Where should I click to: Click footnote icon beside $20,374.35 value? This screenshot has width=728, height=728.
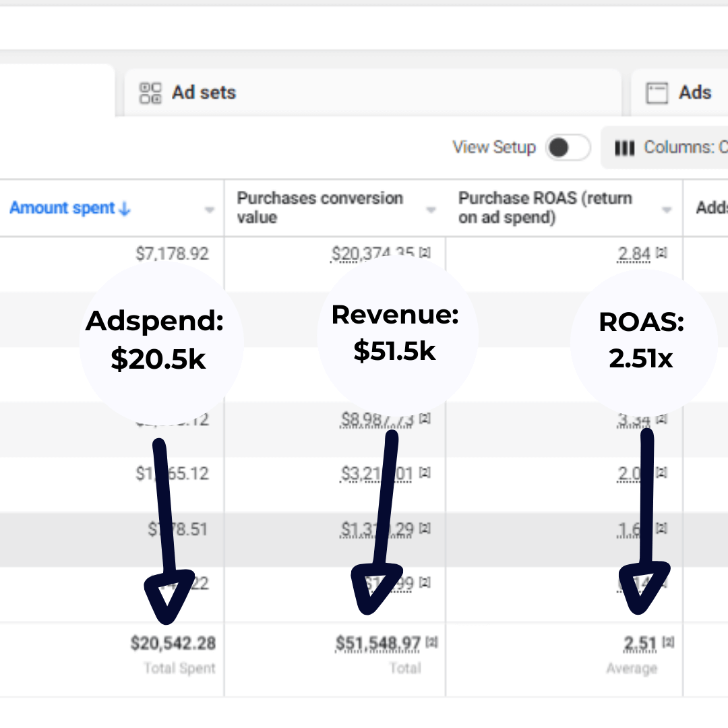point(425,253)
